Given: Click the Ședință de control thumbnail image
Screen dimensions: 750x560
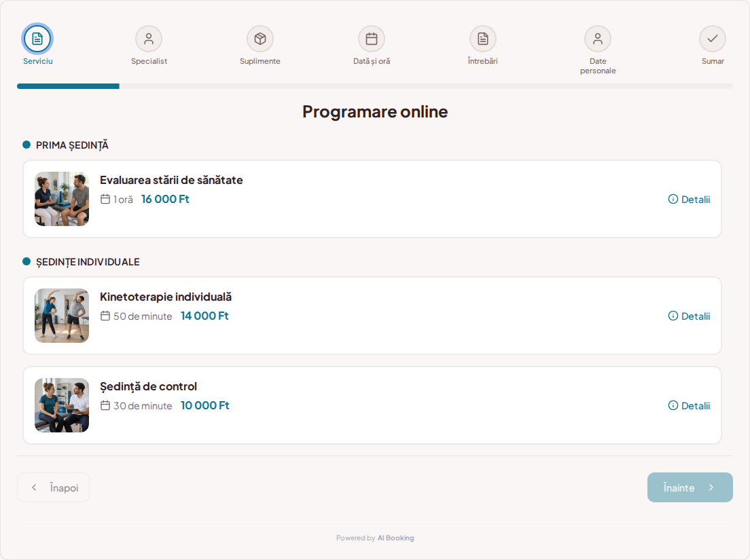Looking at the screenshot, I should coord(62,405).
